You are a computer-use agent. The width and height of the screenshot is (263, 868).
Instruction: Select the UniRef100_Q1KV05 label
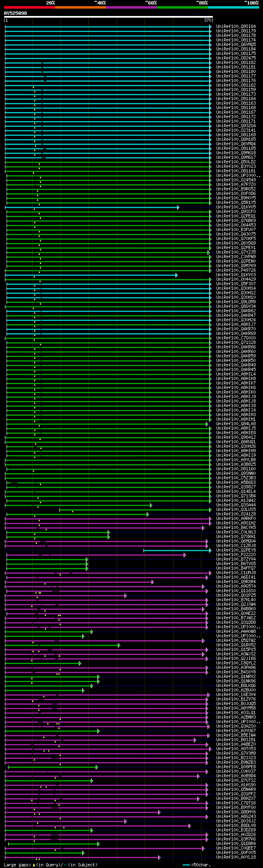[x=236, y=207]
